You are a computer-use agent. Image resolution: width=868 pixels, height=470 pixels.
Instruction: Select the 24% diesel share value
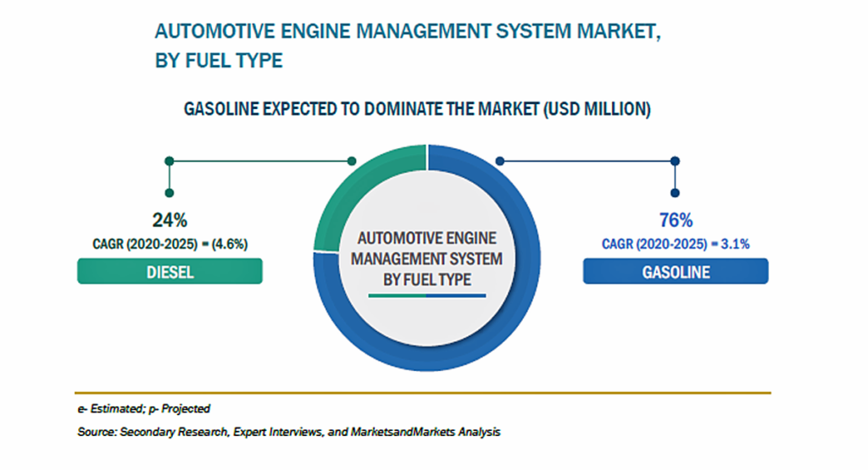tap(170, 220)
